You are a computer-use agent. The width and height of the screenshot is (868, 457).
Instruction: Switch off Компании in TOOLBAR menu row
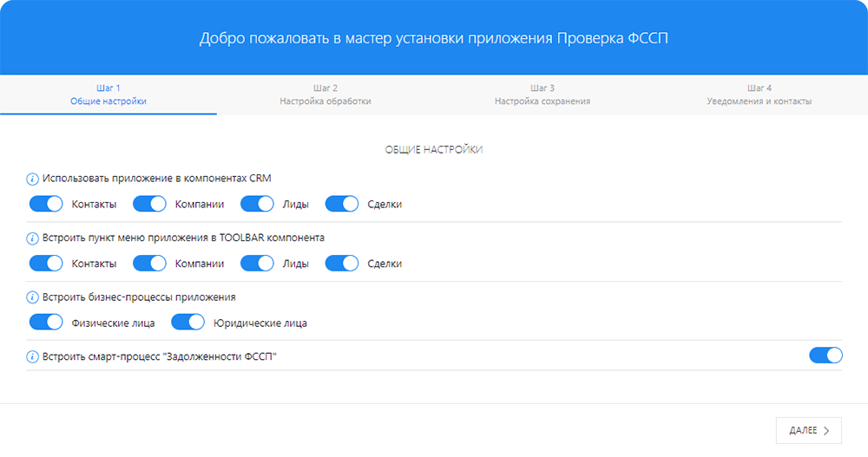149,263
